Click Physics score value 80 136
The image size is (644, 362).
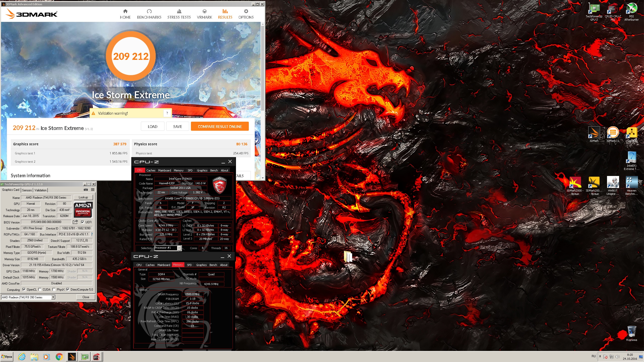coord(242,144)
